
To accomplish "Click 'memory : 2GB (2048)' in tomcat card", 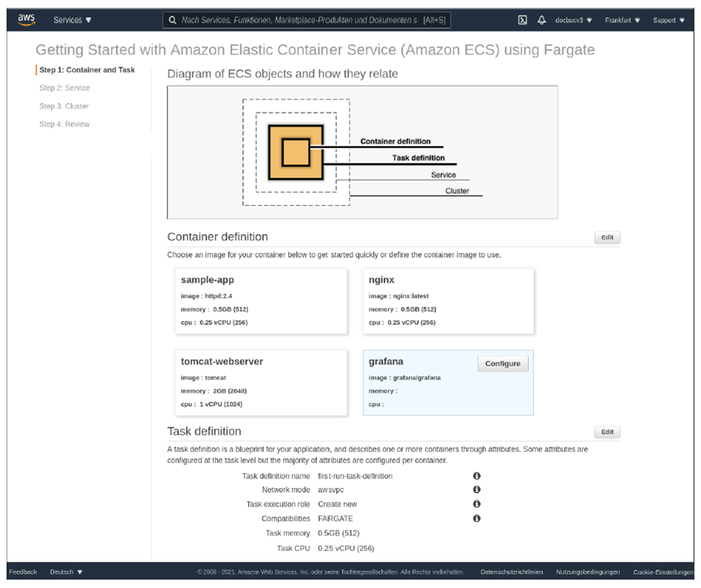I will tap(214, 391).
